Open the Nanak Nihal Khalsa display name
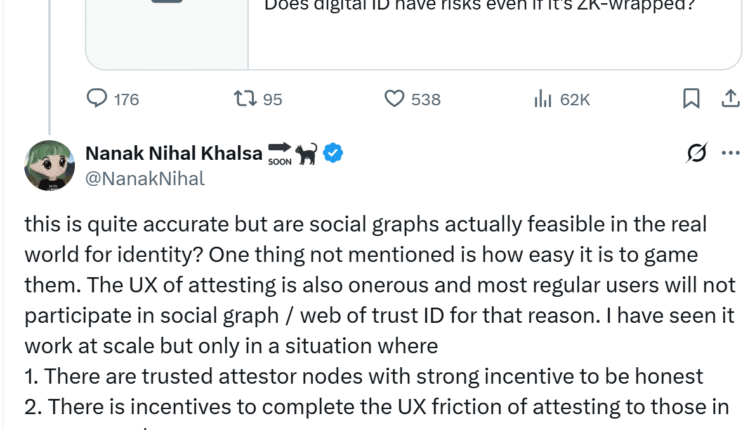750x430 pixels. (x=173, y=153)
